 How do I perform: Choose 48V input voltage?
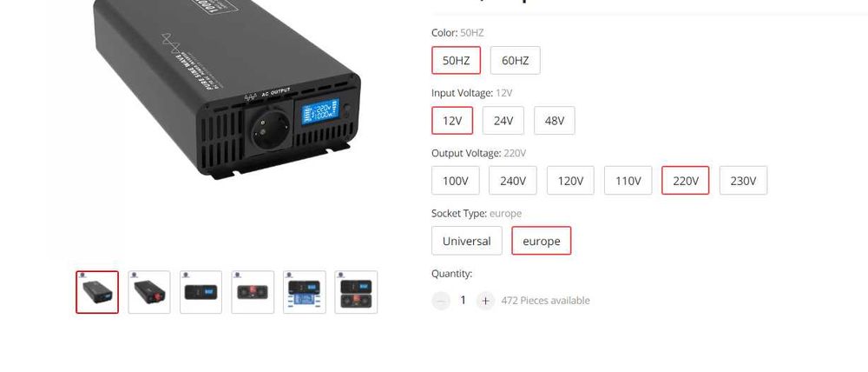click(x=554, y=120)
